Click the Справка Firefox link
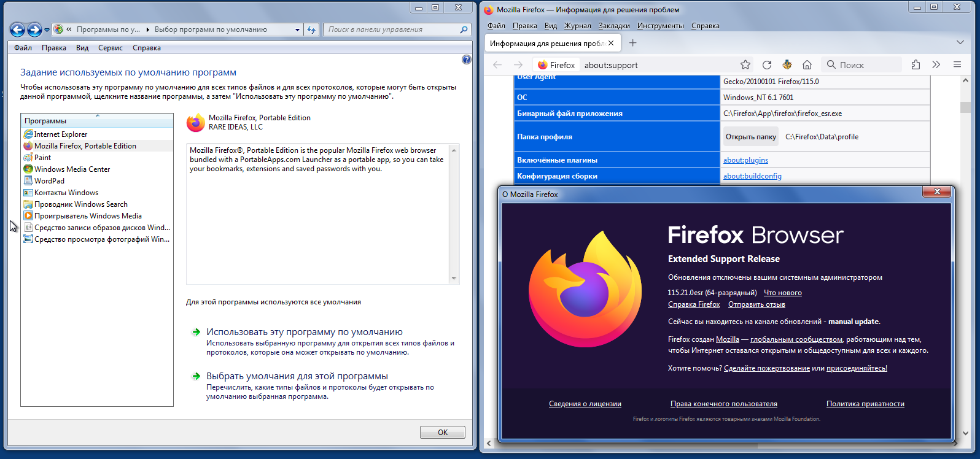The image size is (980, 459). point(694,304)
